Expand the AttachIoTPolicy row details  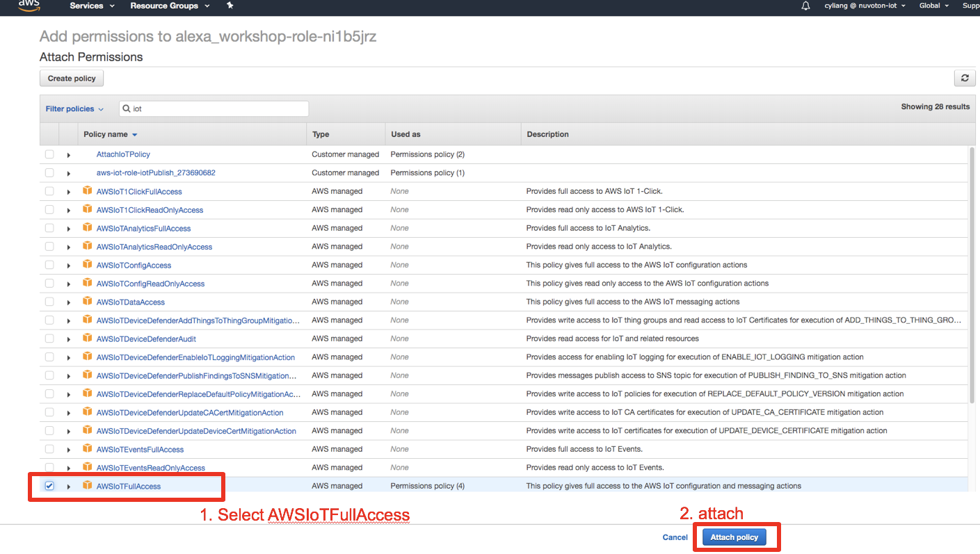(69, 155)
